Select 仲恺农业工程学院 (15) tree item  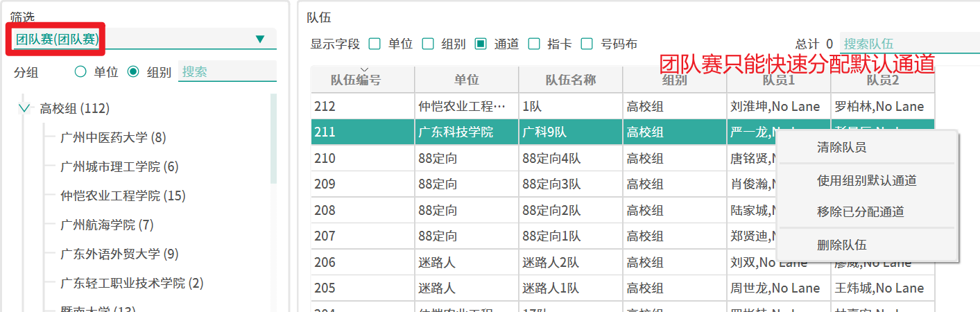coord(123,196)
